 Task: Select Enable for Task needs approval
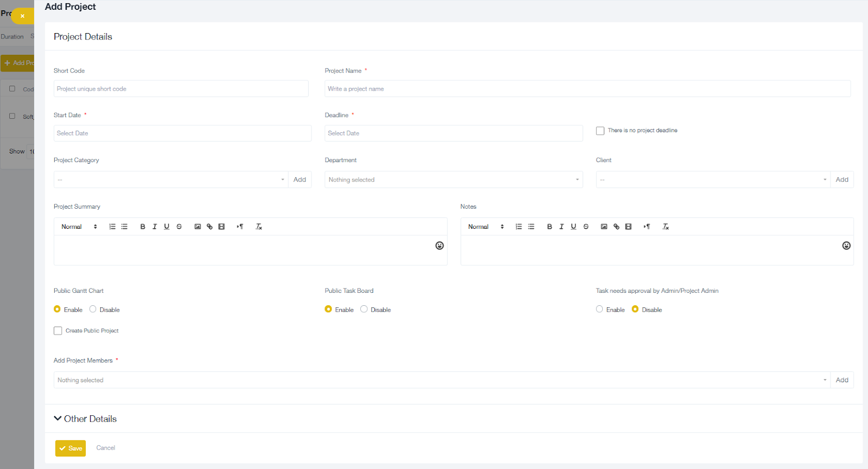coord(599,309)
